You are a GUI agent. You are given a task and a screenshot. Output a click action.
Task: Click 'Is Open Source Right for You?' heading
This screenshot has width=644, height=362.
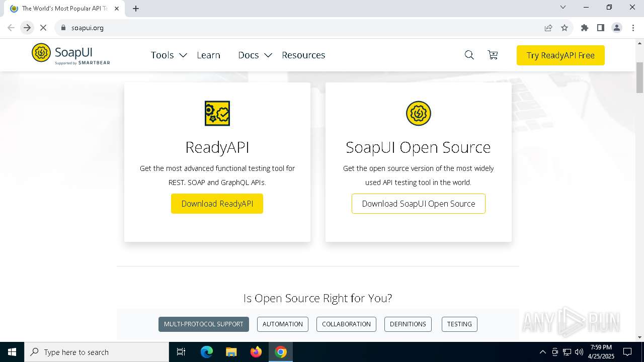(317, 298)
